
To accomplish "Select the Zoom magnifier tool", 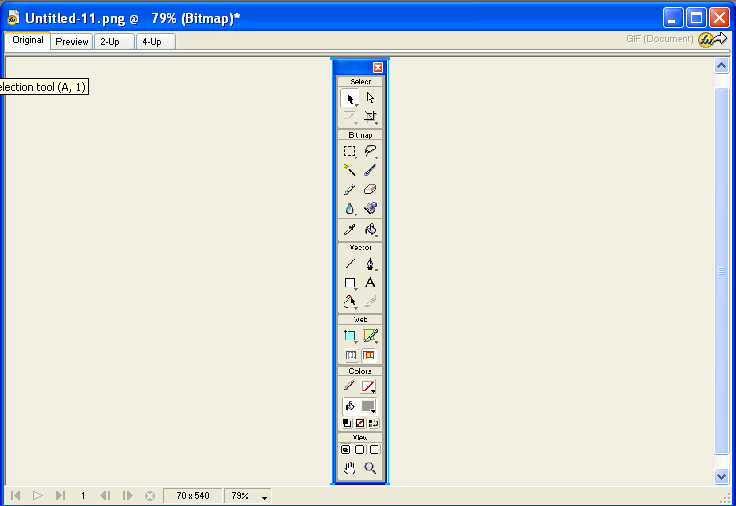I will tap(370, 467).
